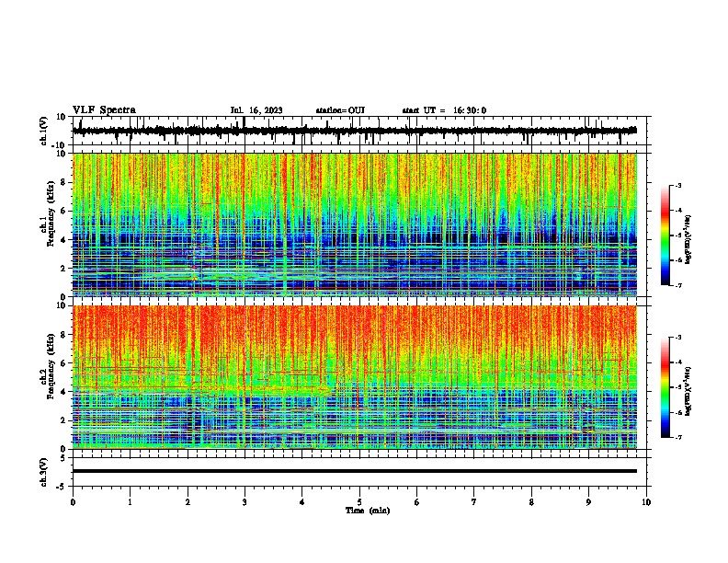Click time-axis tick label '0'
The image size is (728, 563).
[73, 502]
